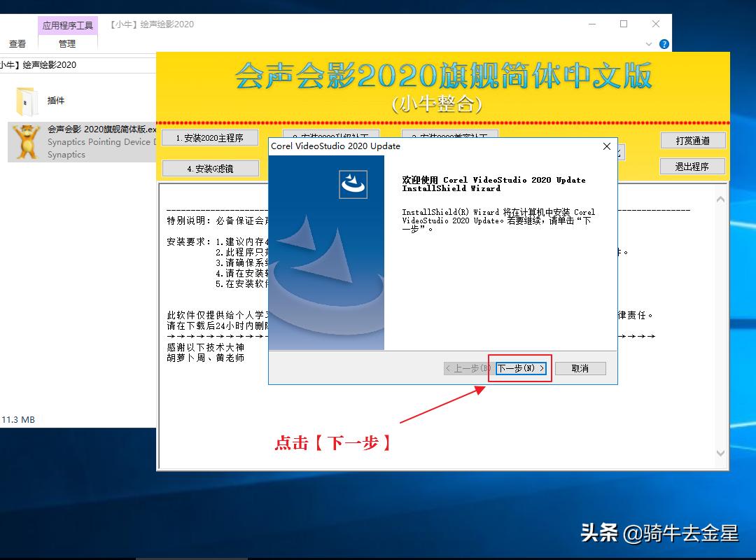Switch to the 查看 tab
The image size is (756, 560).
tap(16, 43)
